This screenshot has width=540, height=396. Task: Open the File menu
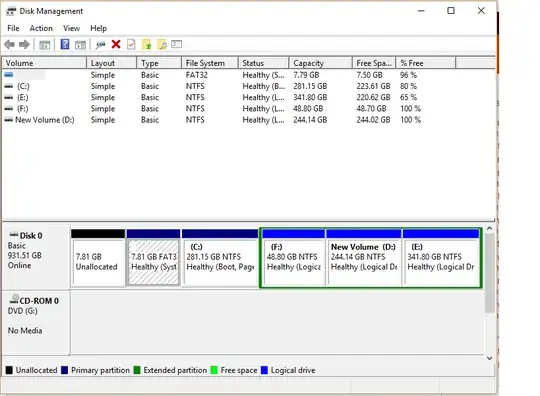coord(13,28)
